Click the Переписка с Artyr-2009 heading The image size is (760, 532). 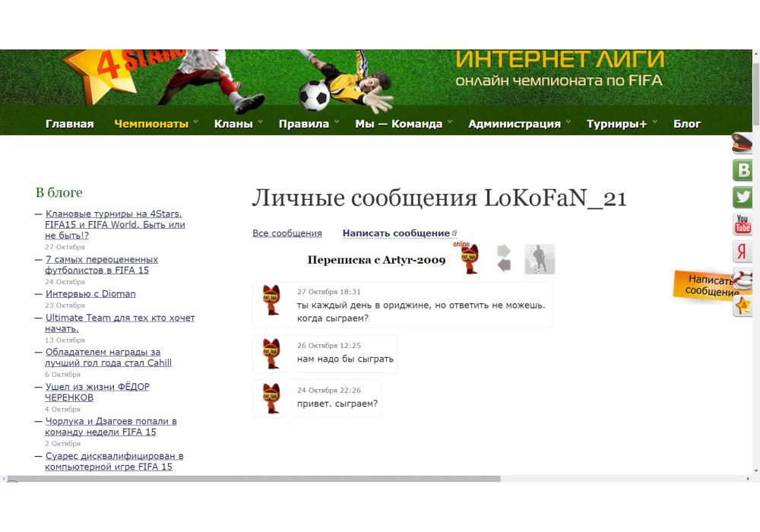(x=377, y=260)
